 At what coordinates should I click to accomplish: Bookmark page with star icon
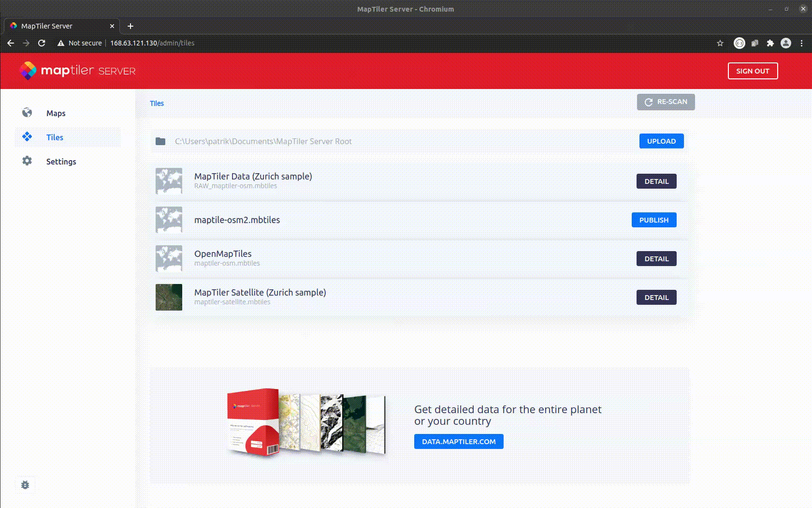720,43
